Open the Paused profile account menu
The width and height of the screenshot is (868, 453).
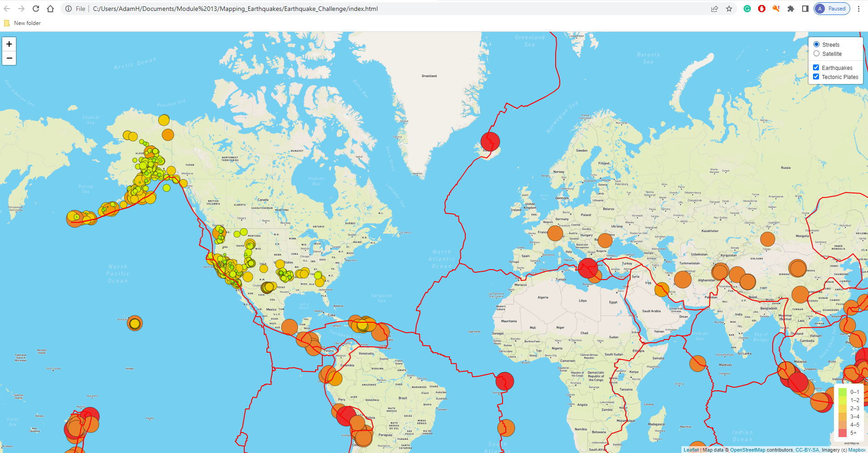point(832,9)
